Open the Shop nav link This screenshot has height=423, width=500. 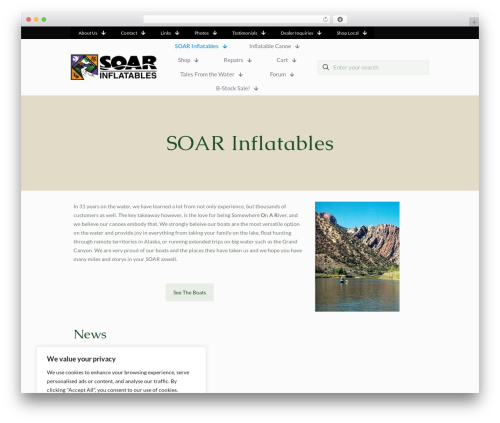point(184,60)
